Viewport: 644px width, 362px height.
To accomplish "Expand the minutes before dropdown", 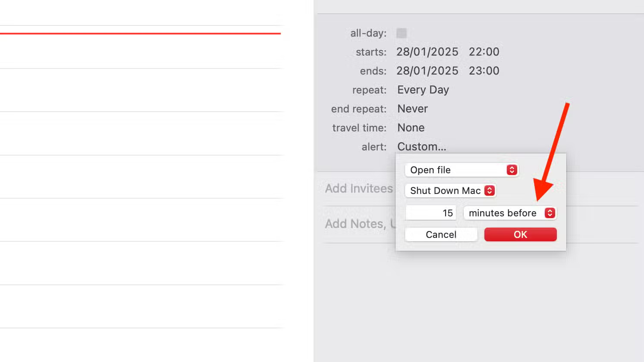I will [x=509, y=213].
